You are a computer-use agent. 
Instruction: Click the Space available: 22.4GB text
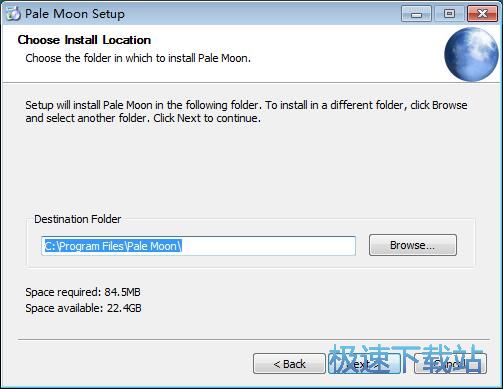(x=83, y=308)
